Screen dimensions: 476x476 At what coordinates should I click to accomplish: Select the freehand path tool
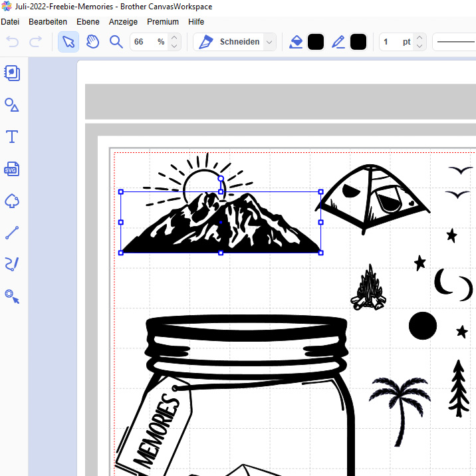coord(12,265)
